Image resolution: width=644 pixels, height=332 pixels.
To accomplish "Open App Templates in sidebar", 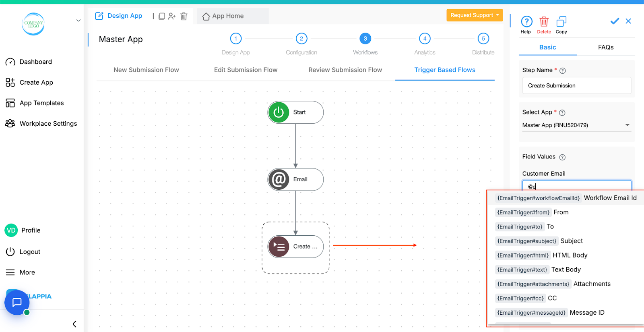I will [x=35, y=103].
